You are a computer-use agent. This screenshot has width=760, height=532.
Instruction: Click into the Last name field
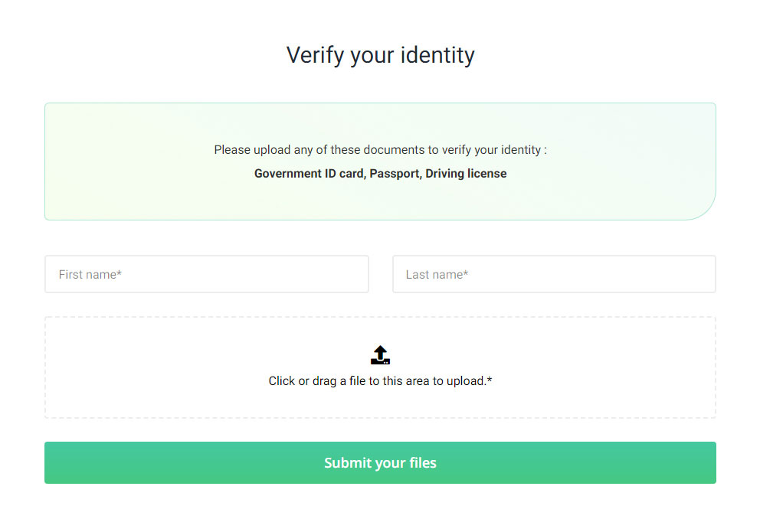pos(554,274)
